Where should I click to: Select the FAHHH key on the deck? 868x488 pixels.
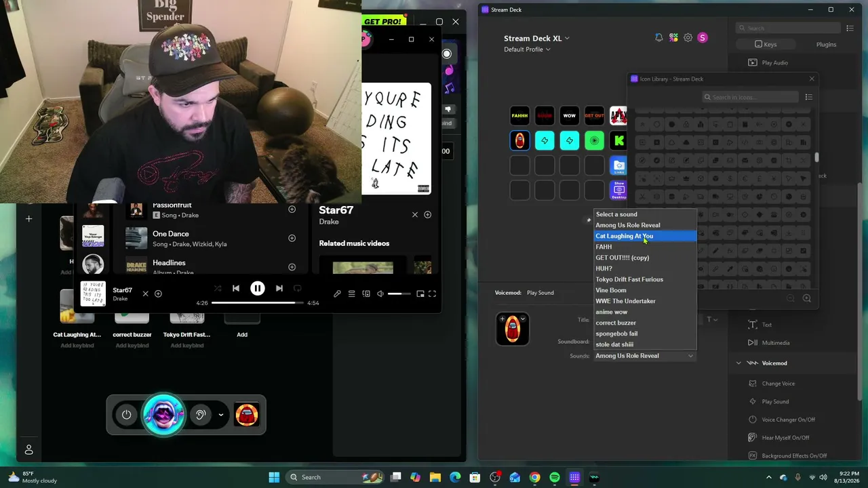[519, 116]
